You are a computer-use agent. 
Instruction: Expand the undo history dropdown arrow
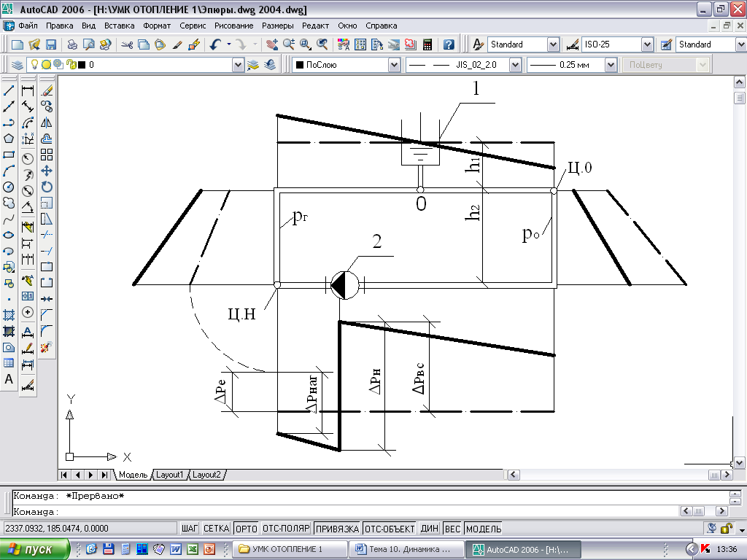[x=228, y=44]
